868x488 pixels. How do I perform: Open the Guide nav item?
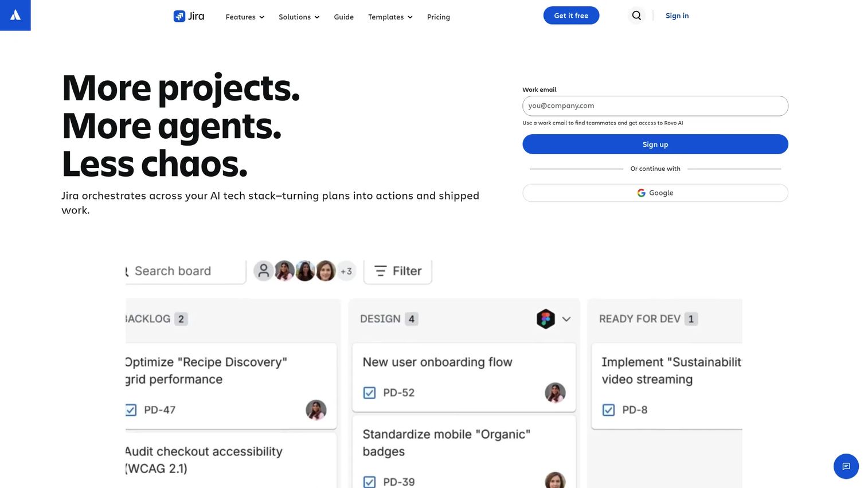point(343,17)
